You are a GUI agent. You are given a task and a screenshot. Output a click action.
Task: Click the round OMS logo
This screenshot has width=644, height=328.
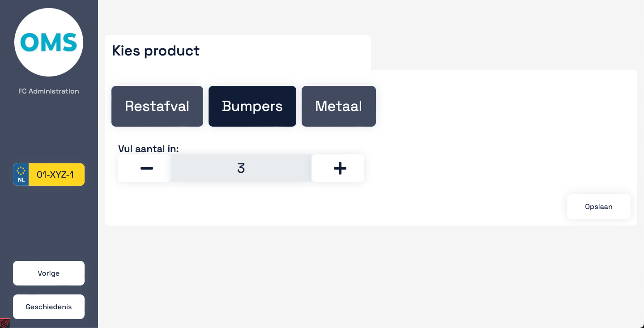49,43
